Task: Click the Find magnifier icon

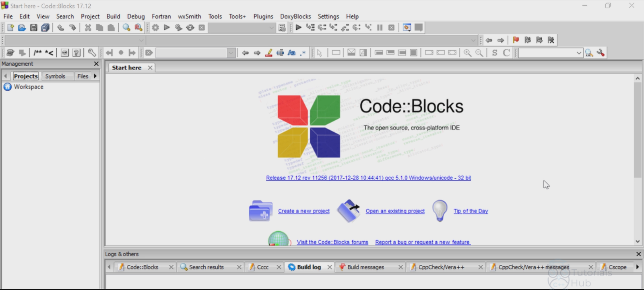Action: click(126, 27)
